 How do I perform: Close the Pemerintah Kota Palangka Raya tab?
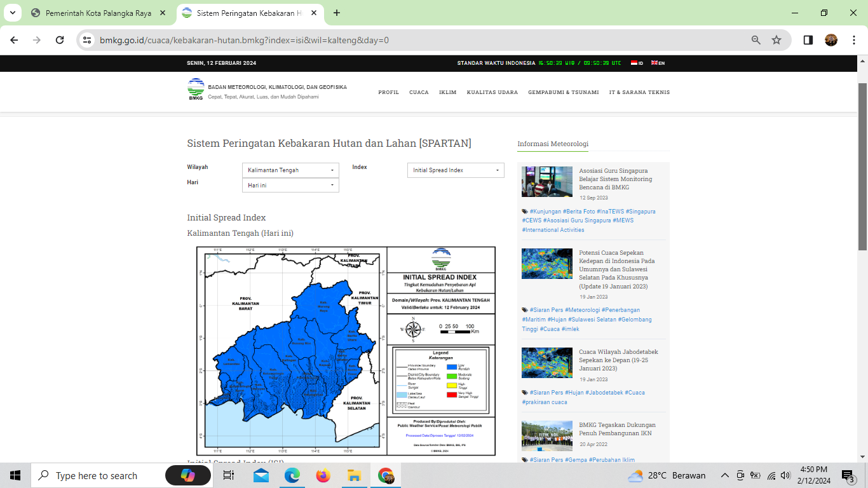[x=162, y=13]
